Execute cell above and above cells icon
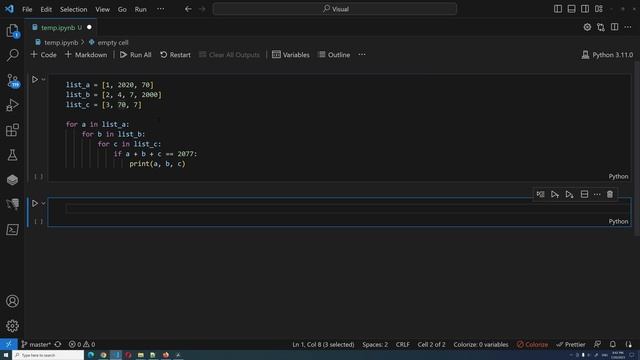The image size is (640, 360). coord(555,195)
